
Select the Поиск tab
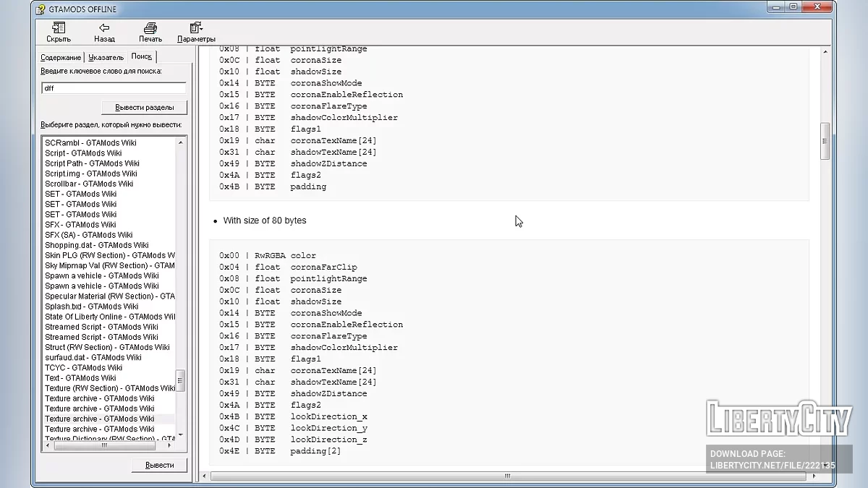click(141, 56)
